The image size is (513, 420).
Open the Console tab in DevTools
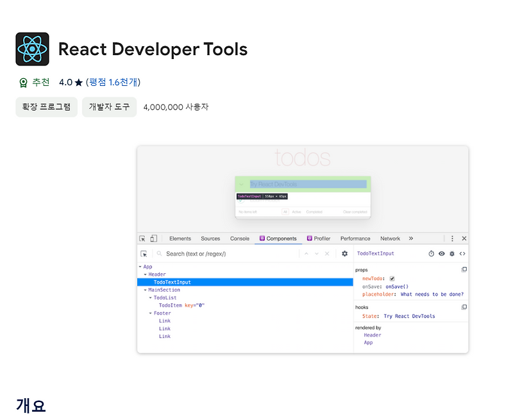[x=239, y=238]
